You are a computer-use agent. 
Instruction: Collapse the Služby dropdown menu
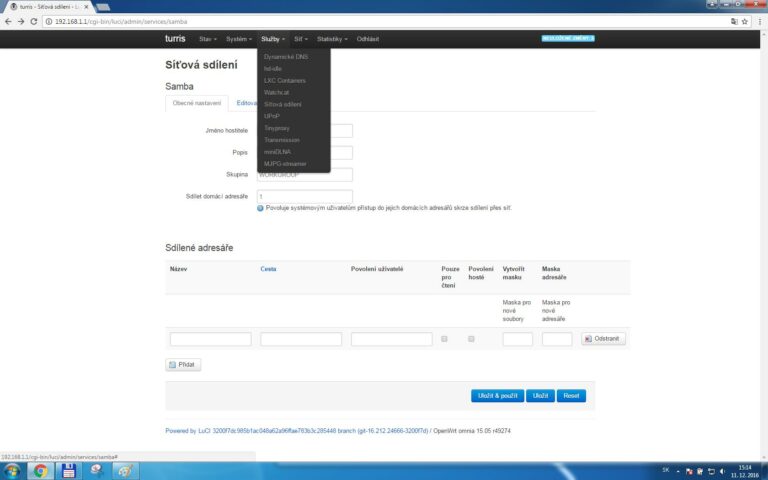[273, 39]
